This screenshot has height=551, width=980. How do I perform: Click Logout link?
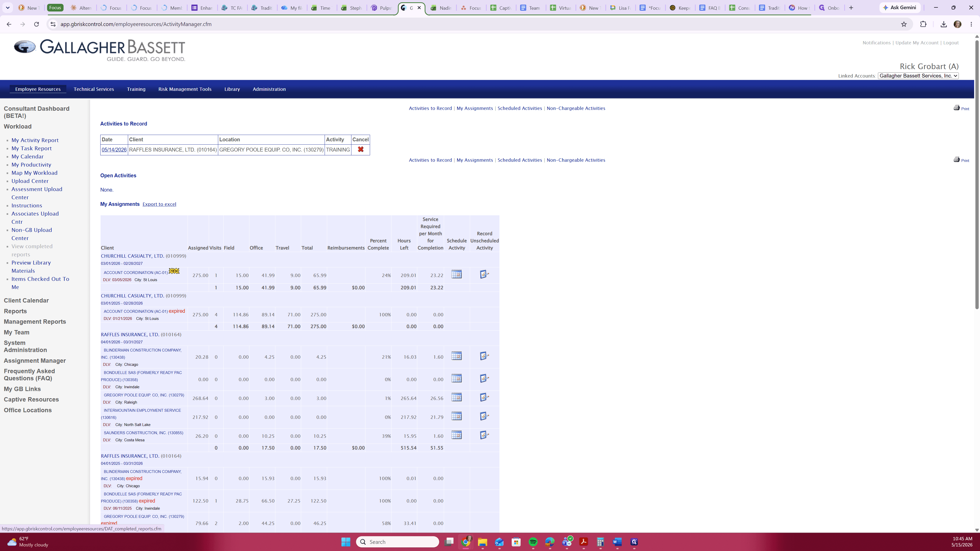(x=951, y=43)
